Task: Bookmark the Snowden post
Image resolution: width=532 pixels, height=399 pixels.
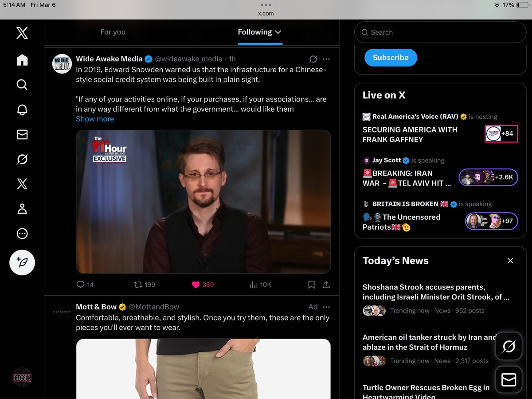Action: tap(311, 285)
